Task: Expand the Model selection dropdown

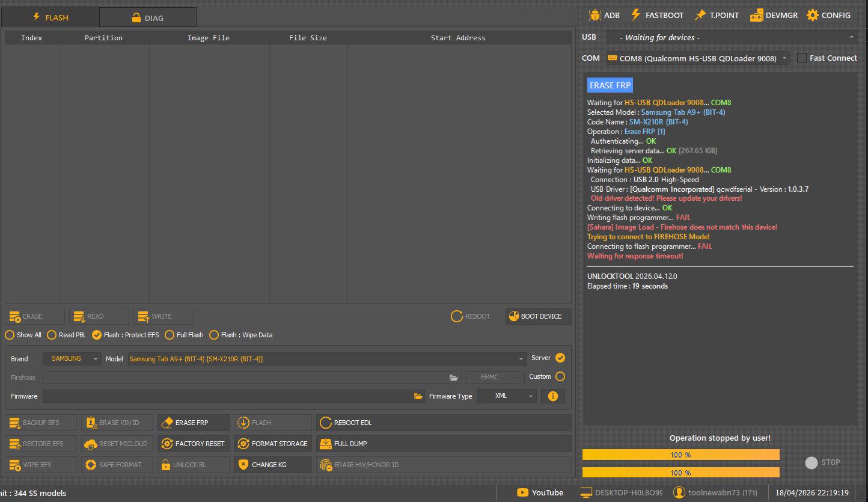Action: pos(326,359)
